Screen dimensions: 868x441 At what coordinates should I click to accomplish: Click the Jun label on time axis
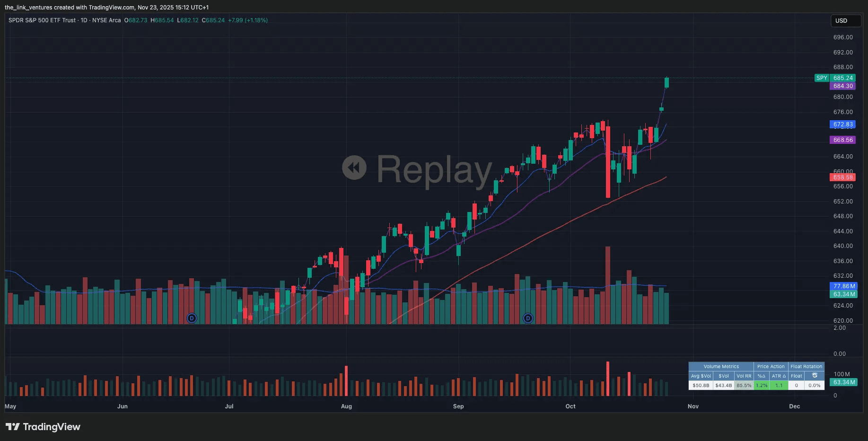123,406
